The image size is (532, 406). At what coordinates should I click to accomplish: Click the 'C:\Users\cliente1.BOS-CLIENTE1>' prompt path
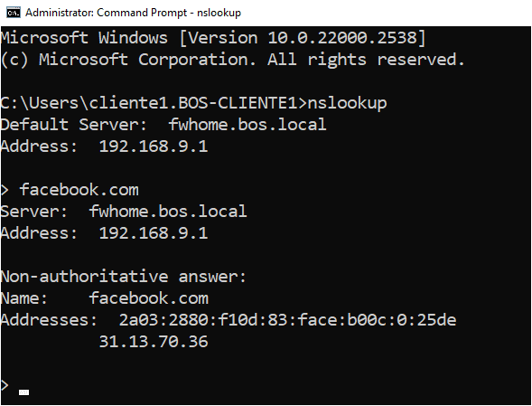[154, 103]
